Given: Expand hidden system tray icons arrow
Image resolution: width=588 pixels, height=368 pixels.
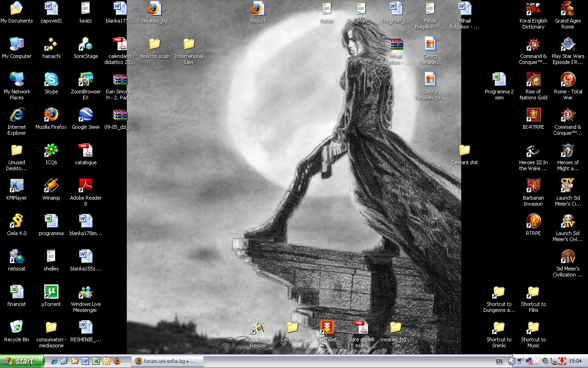Looking at the screenshot, I should [511, 361].
